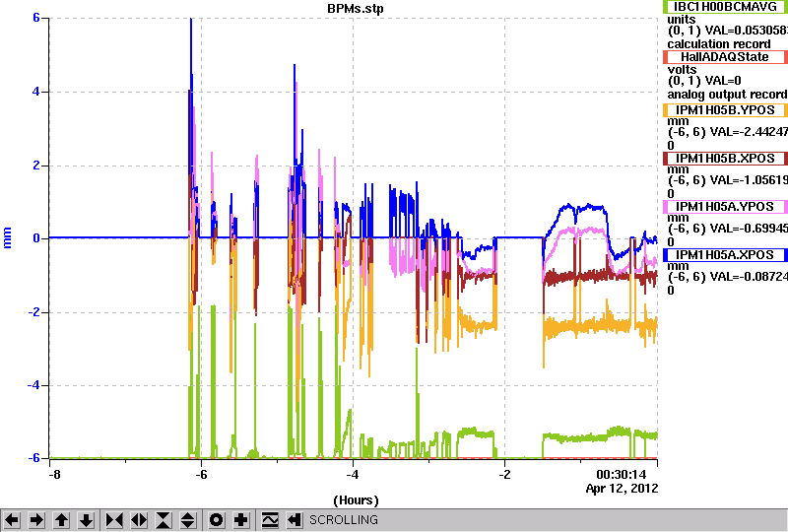The width and height of the screenshot is (788, 532).
Task: Click the '(-6, 6) VAL=-2.44247' readout
Action: point(728,132)
